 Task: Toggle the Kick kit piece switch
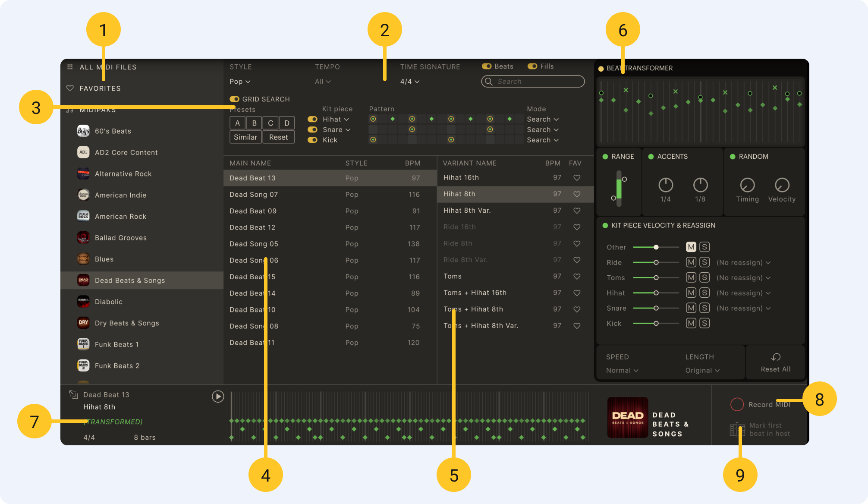312,140
